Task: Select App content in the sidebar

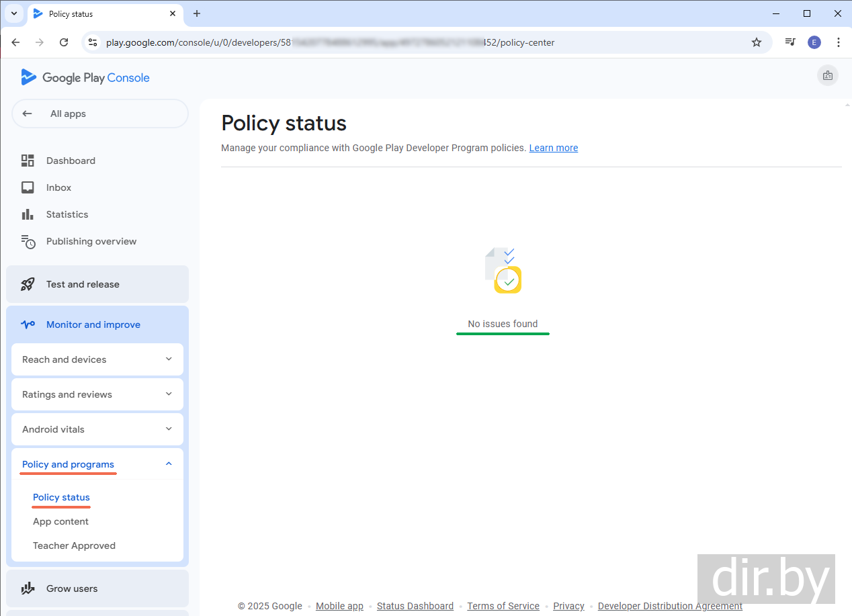Action: point(60,521)
